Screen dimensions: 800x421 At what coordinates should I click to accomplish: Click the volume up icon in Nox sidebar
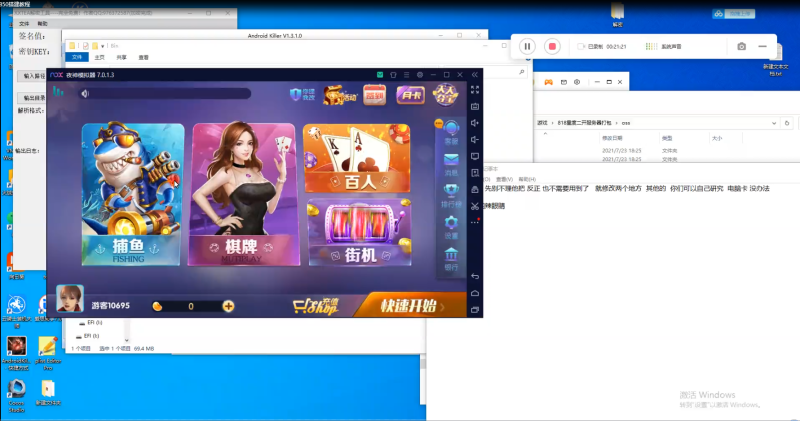(x=475, y=123)
